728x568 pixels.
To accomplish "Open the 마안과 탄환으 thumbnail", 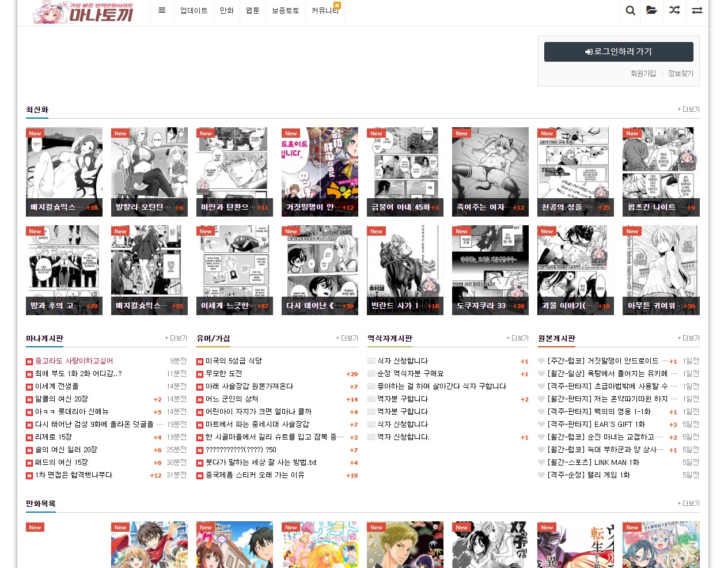I will coord(235,172).
